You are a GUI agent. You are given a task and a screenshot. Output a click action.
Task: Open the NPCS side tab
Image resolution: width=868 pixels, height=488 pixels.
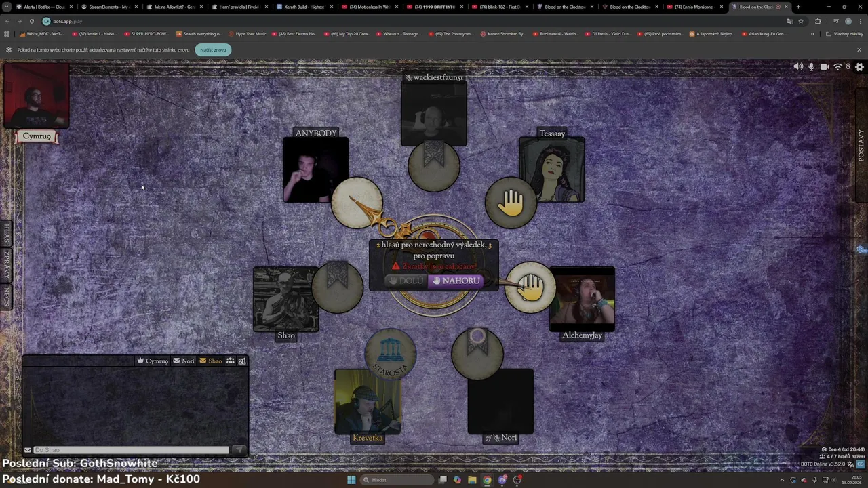(x=7, y=297)
